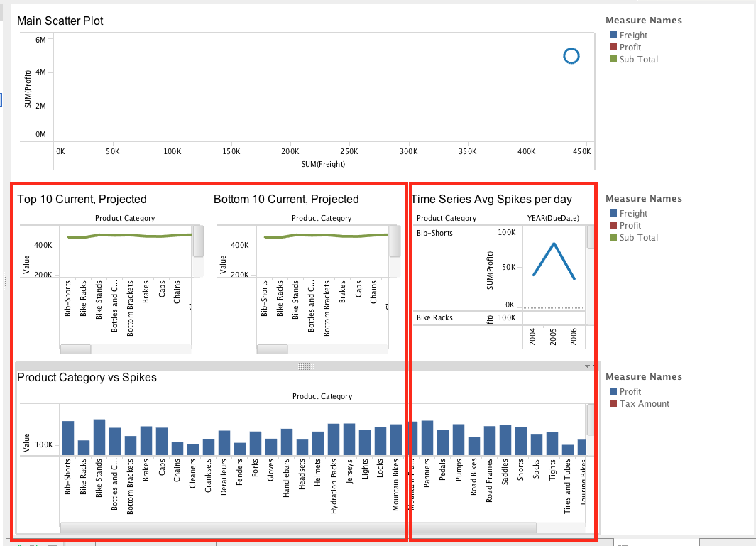756x546 pixels.
Task: Click the Pedals axis label
Action: 443,470
